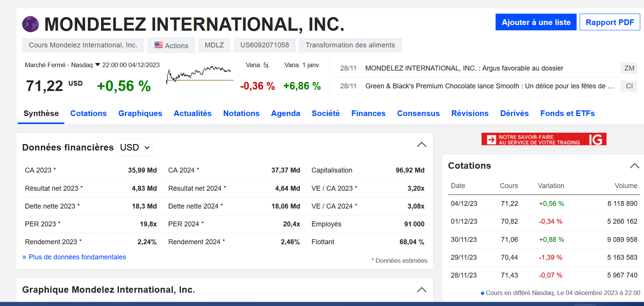The width and height of the screenshot is (644, 306).
Task: Open the Notations tab
Action: click(242, 113)
